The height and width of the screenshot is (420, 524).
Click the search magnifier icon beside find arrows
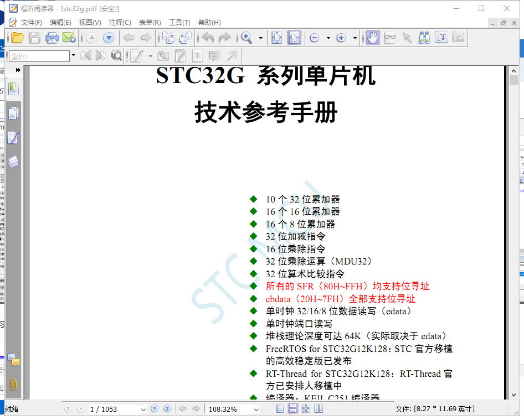click(116, 56)
